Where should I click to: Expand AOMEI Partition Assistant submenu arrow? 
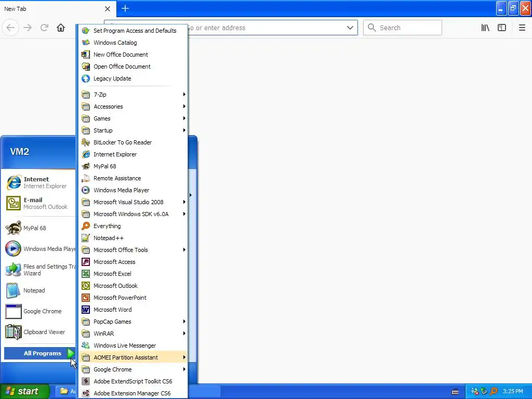click(x=184, y=357)
